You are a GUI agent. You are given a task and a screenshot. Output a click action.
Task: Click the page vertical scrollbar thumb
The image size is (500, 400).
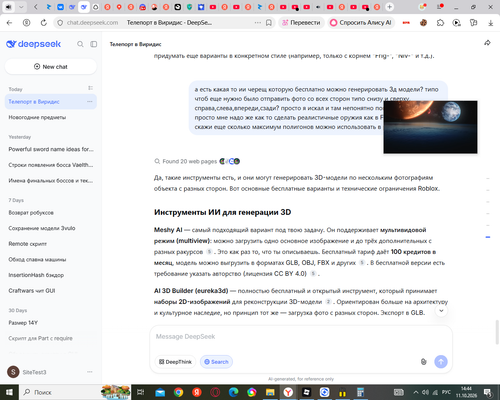497,332
